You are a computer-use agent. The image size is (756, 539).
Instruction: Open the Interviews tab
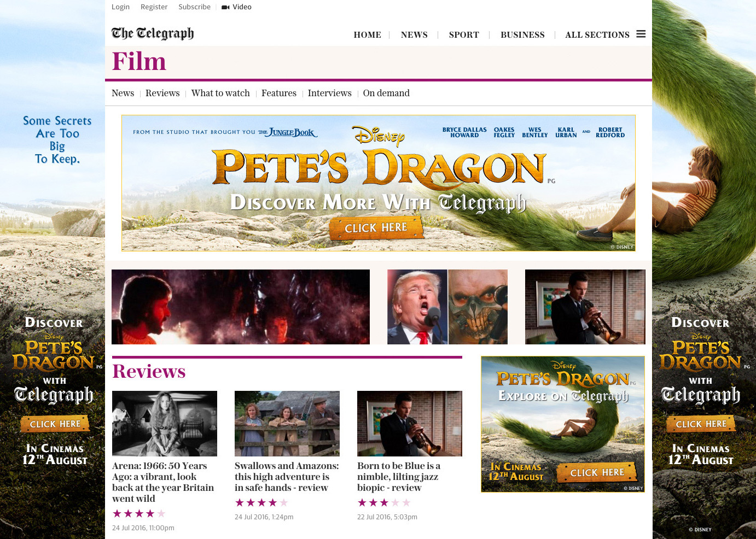pos(329,93)
